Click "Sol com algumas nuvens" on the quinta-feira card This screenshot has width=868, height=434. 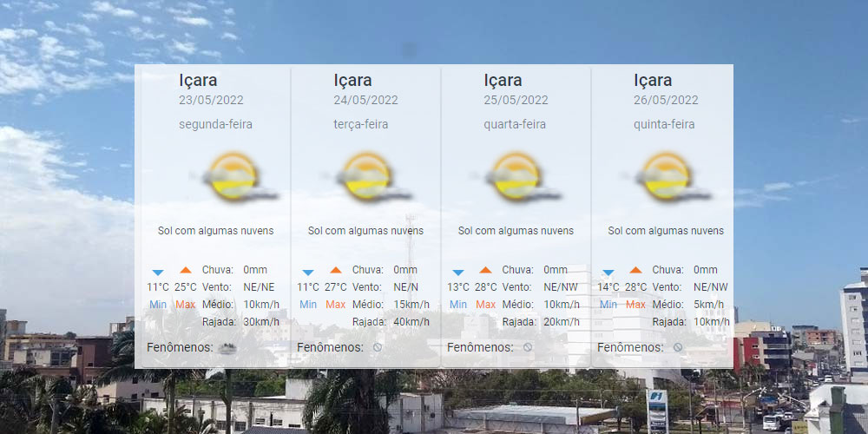666,231
